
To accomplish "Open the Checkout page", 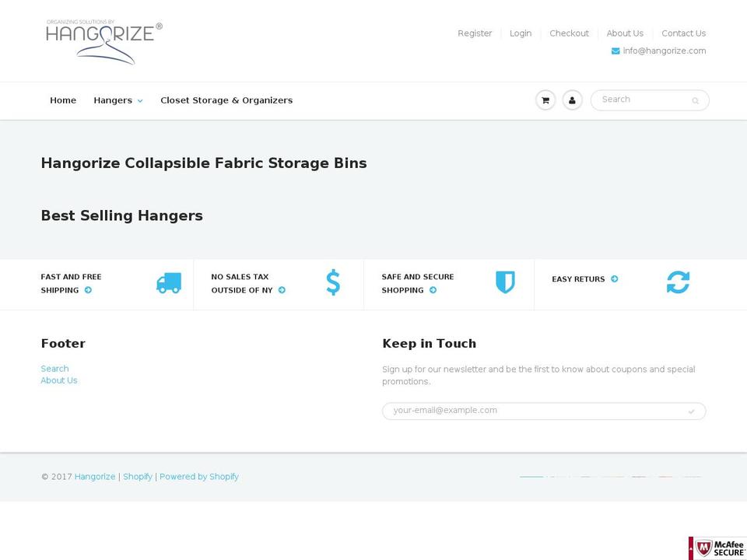I will point(569,33).
